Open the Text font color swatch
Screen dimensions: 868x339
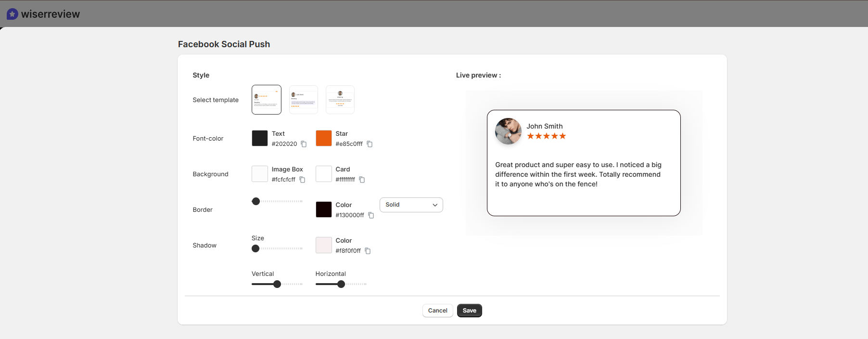click(x=260, y=138)
